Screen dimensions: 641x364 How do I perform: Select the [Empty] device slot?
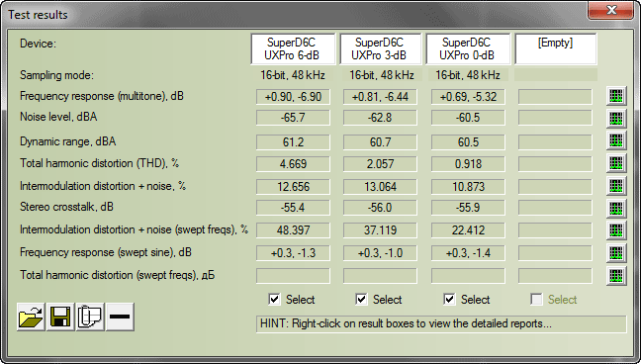pyautogui.click(x=555, y=48)
